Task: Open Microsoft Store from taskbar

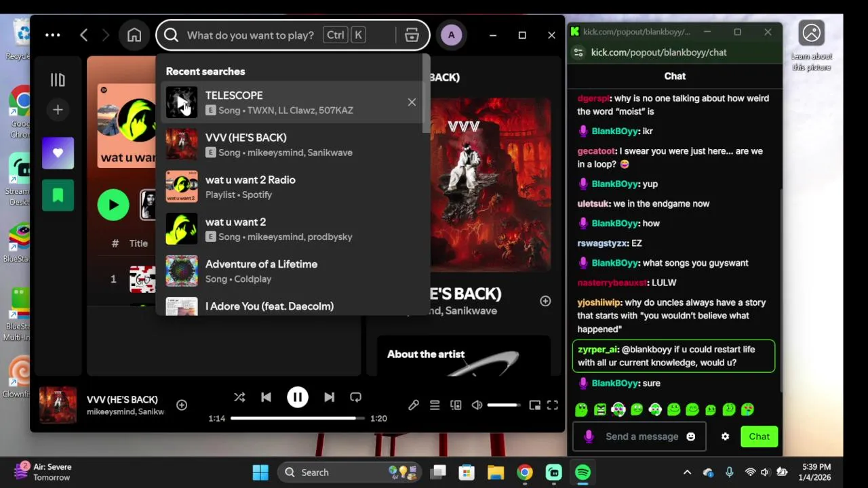Action: coord(467,472)
